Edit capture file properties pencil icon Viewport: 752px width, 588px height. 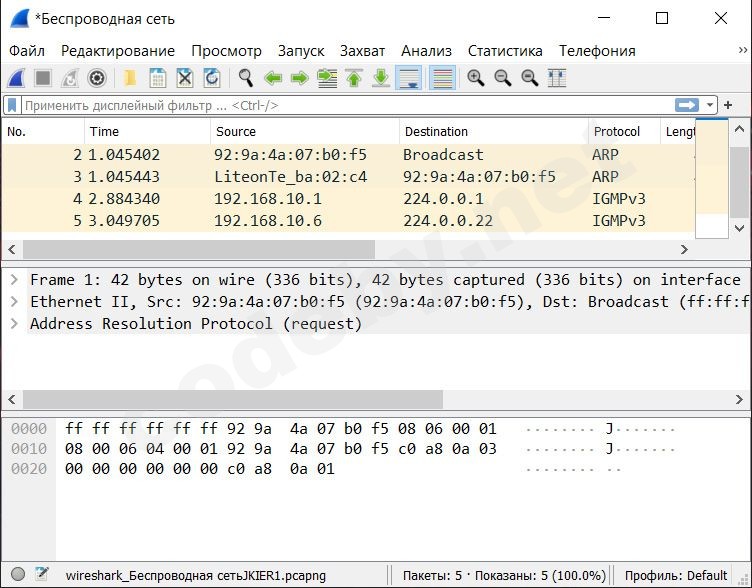click(42, 574)
